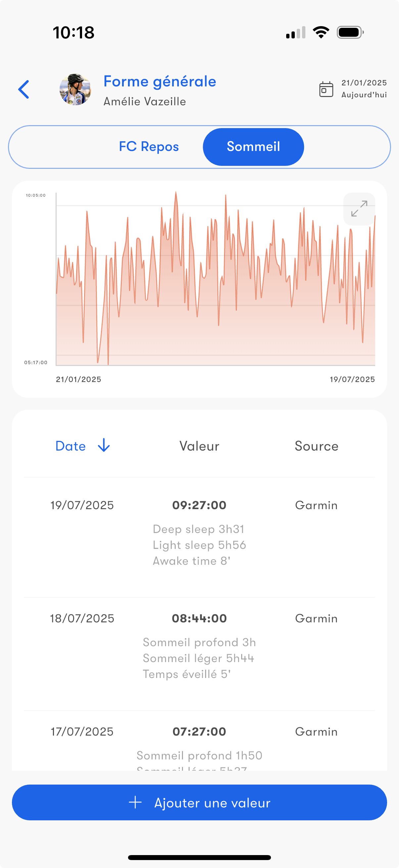
Task: Sort by the Valeur column header
Action: [199, 446]
